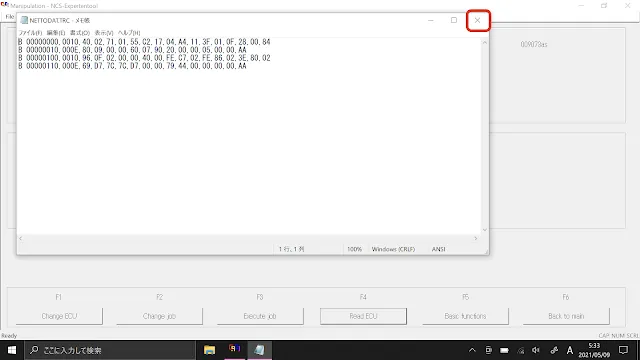Click the Back to main button

[x=566, y=316]
